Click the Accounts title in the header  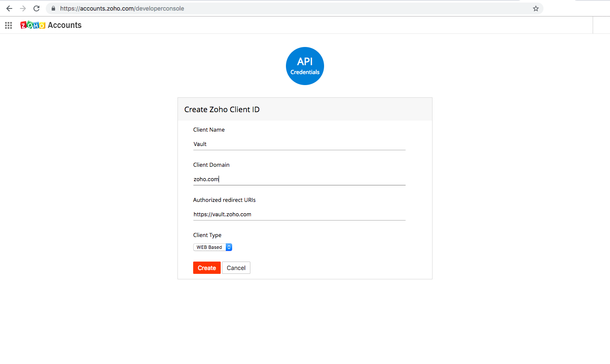point(65,25)
